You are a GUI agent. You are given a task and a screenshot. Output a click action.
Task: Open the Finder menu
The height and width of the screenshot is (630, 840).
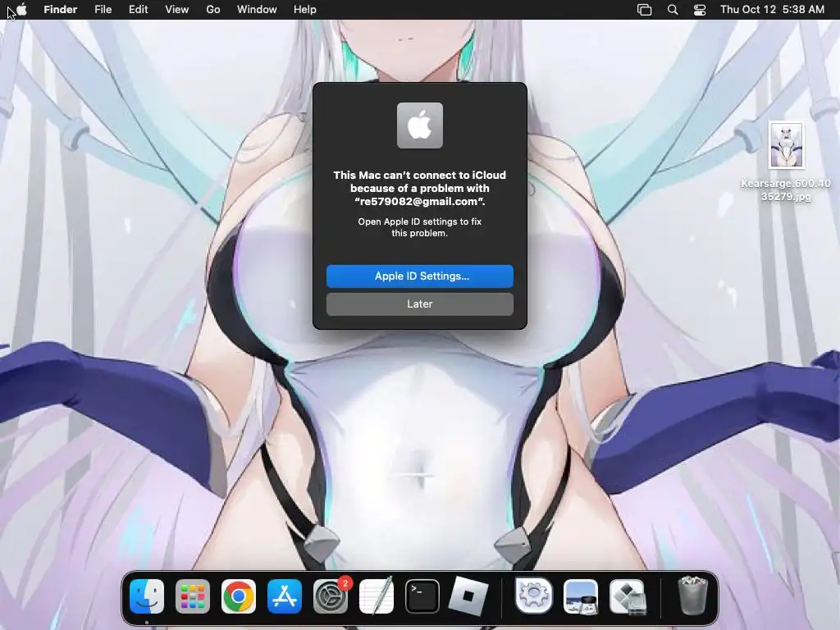coord(61,10)
